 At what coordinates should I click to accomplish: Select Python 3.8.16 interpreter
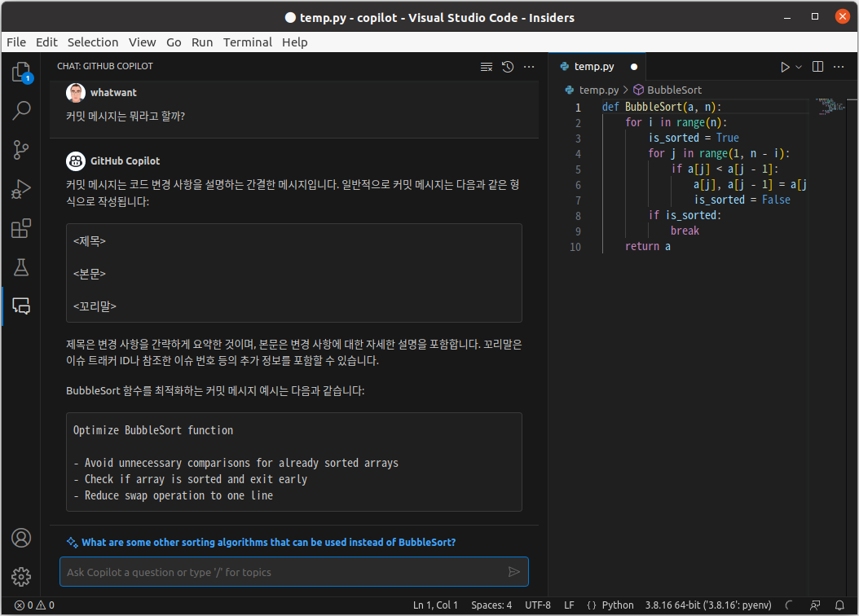pyautogui.click(x=707, y=605)
